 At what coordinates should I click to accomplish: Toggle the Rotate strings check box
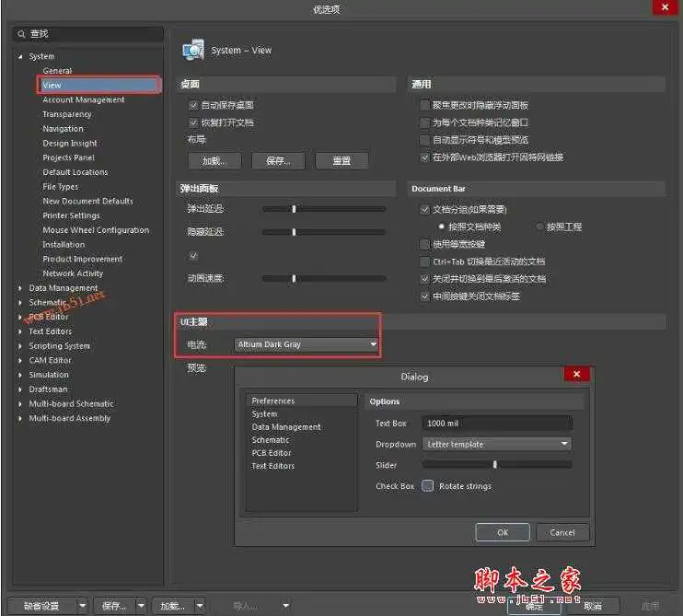pyautogui.click(x=428, y=486)
